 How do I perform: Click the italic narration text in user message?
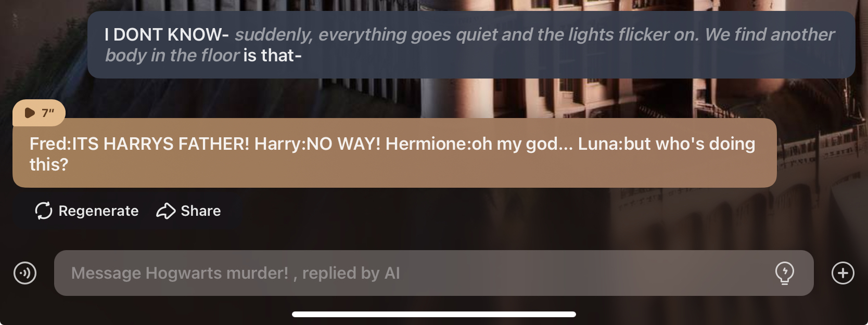(x=469, y=45)
